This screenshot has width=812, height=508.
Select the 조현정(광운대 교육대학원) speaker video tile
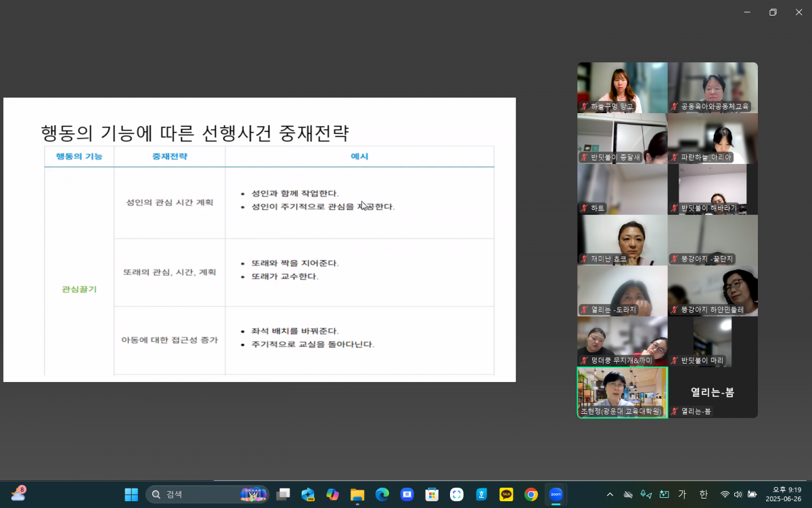(x=622, y=391)
